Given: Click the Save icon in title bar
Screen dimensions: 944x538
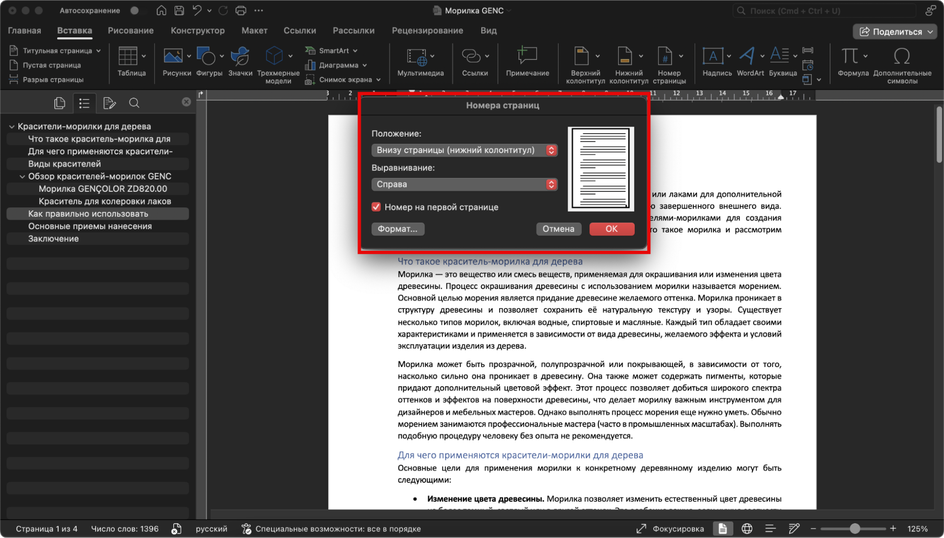Looking at the screenshot, I should tap(179, 10).
